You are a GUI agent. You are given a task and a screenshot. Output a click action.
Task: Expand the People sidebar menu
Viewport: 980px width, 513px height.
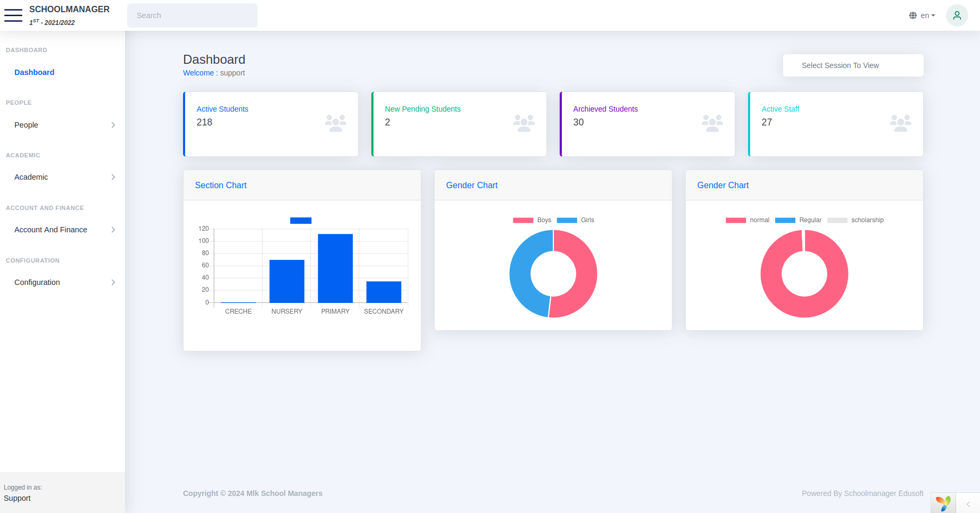click(x=63, y=125)
